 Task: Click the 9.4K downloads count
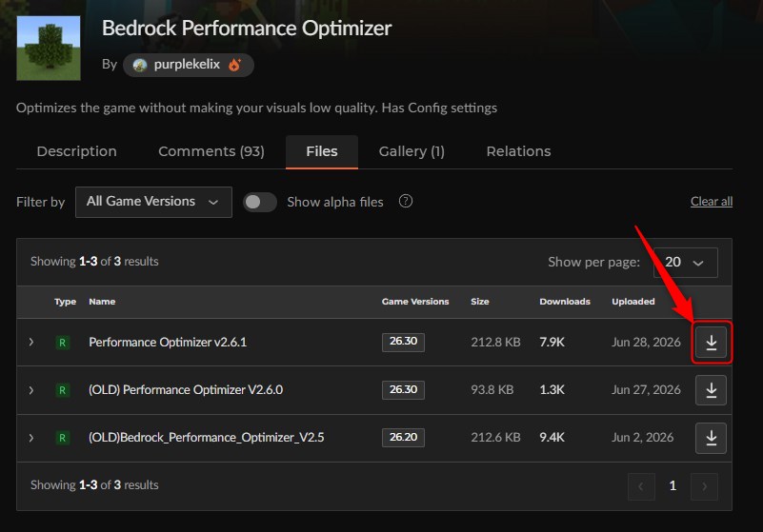point(552,437)
